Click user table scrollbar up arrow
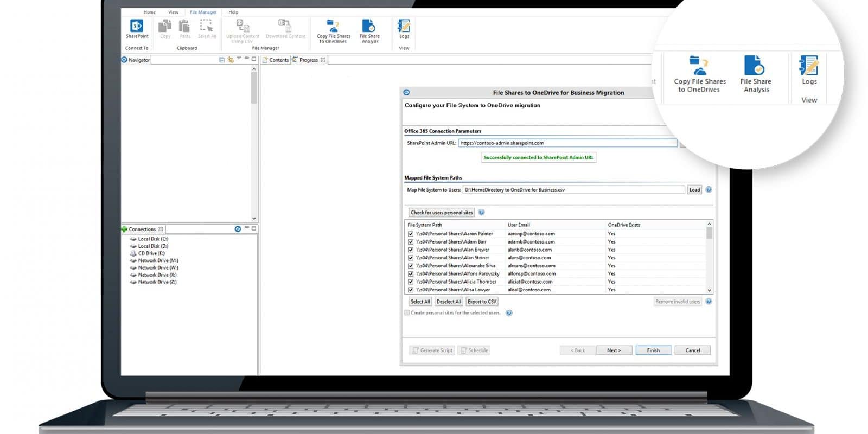This screenshot has width=868, height=434. [709, 224]
